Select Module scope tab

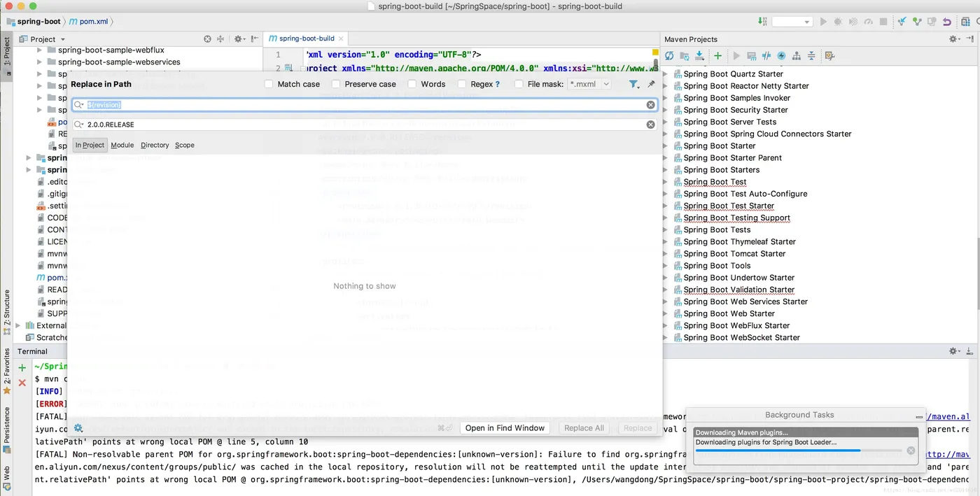[122, 145]
